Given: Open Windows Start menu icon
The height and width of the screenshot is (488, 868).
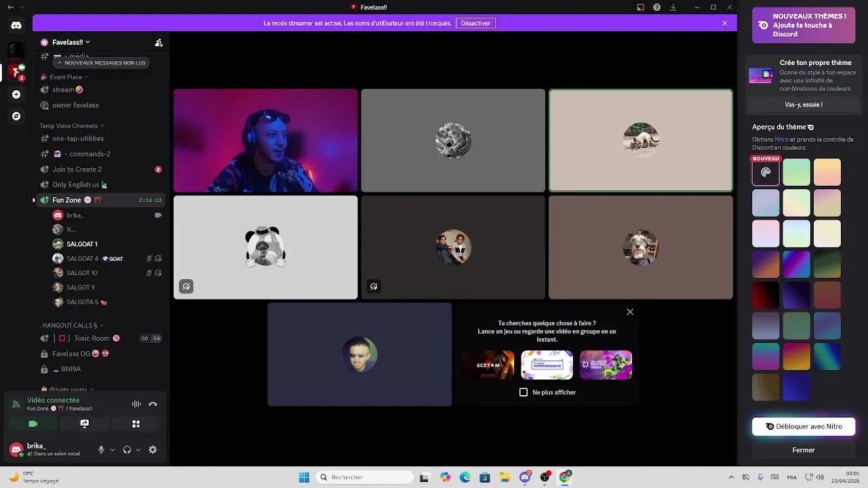Looking at the screenshot, I should coord(304,477).
